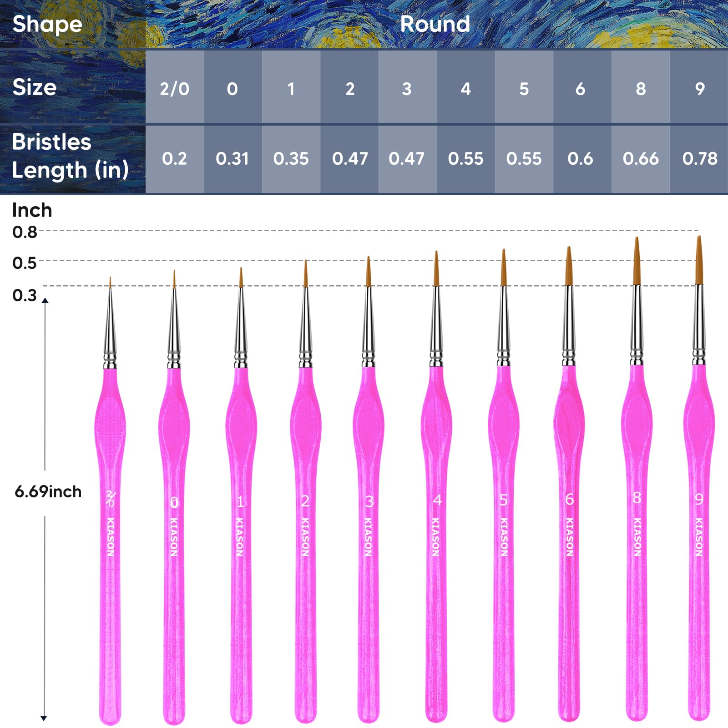
Task: Click the 0.2 bristle length cell
Action: [x=175, y=159]
